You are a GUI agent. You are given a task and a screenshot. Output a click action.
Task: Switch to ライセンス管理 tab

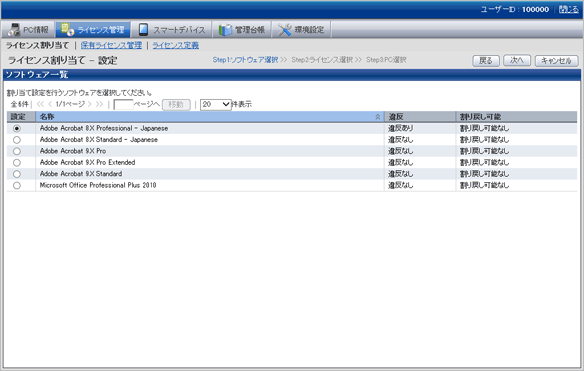click(93, 29)
